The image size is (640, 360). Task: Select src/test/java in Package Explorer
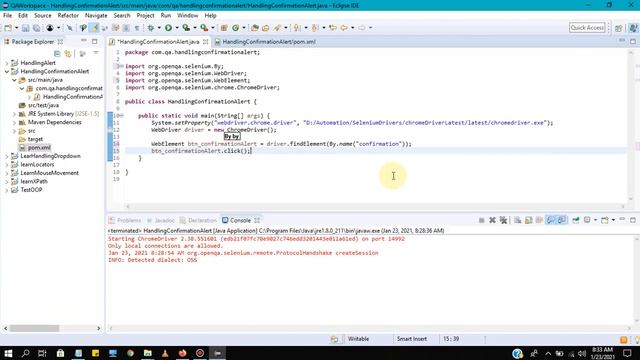(43, 105)
